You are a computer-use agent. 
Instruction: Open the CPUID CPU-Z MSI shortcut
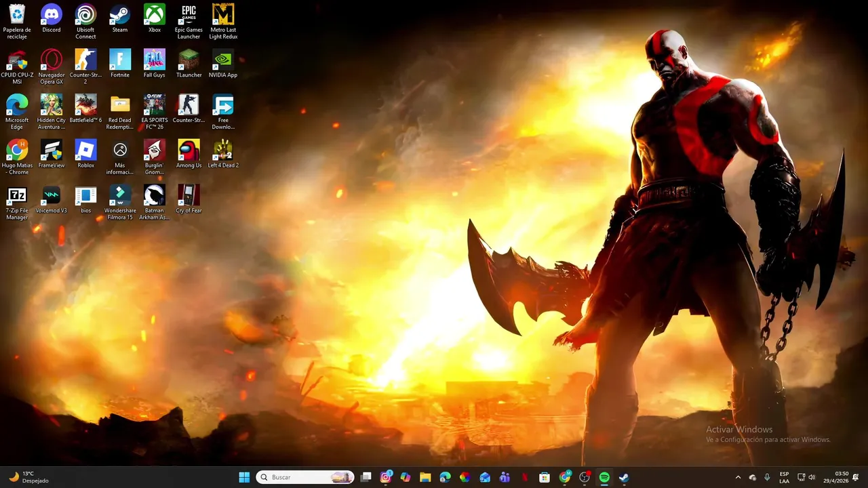pyautogui.click(x=17, y=67)
